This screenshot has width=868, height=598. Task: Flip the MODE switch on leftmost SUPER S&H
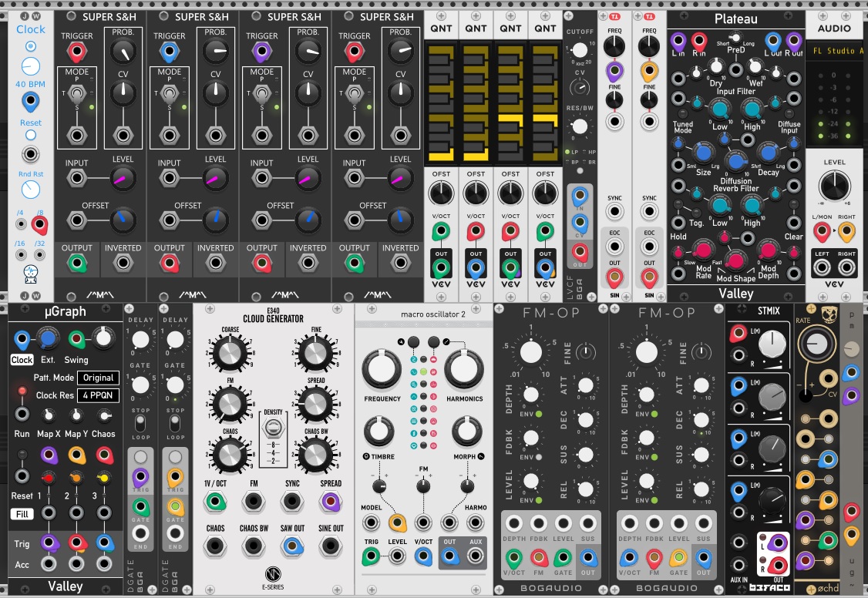77,94
